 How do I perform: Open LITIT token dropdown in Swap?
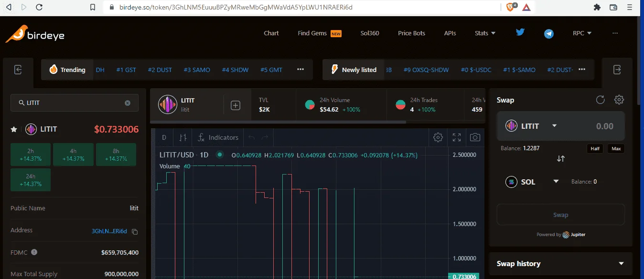555,126
